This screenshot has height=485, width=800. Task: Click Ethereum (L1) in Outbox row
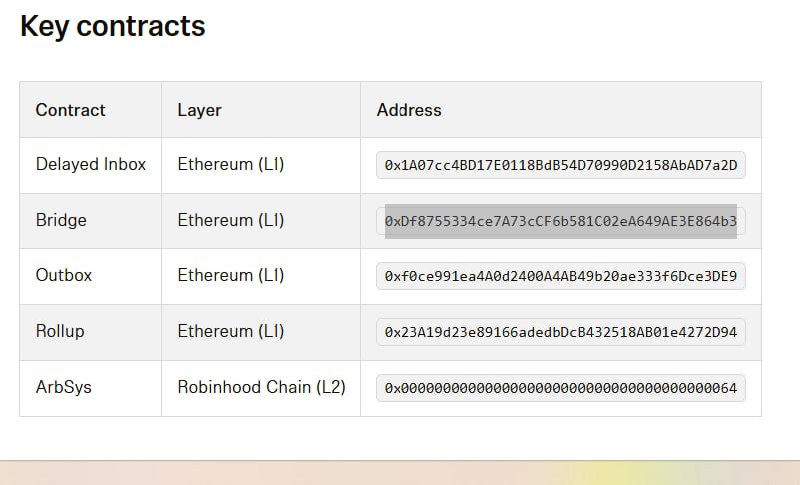click(231, 275)
